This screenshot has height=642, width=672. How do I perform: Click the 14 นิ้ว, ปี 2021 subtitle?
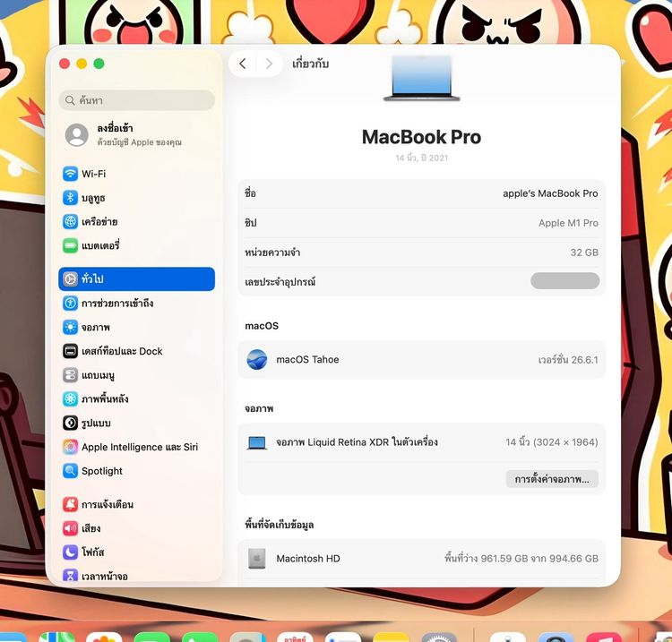tap(422, 158)
